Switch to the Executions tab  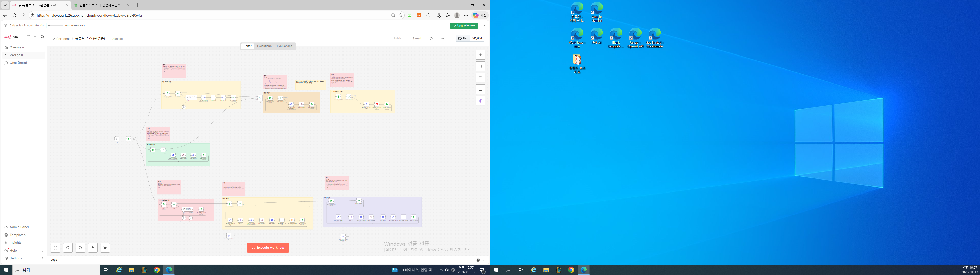(x=264, y=46)
